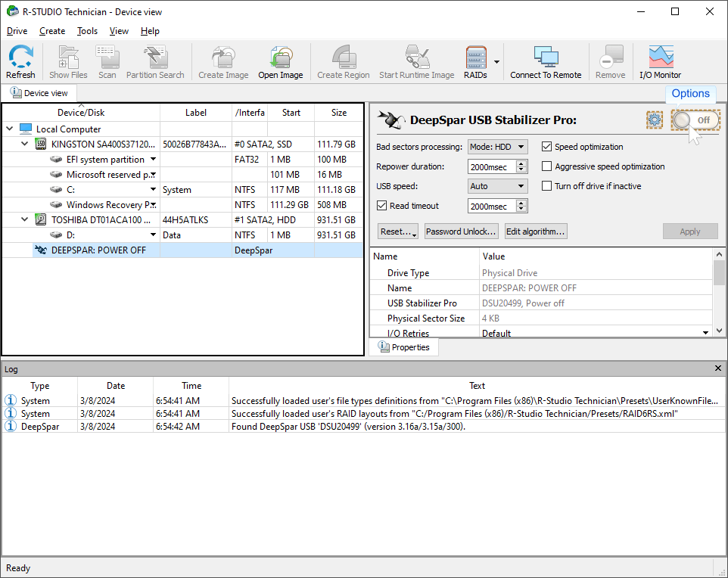Decrease Read timeout with the down arrow
This screenshot has width=728, height=578.
[522, 210]
